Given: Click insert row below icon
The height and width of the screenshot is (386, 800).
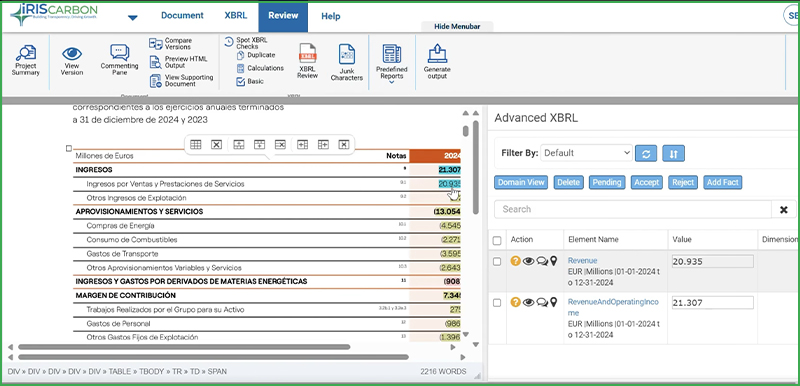Looking at the screenshot, I should (259, 145).
